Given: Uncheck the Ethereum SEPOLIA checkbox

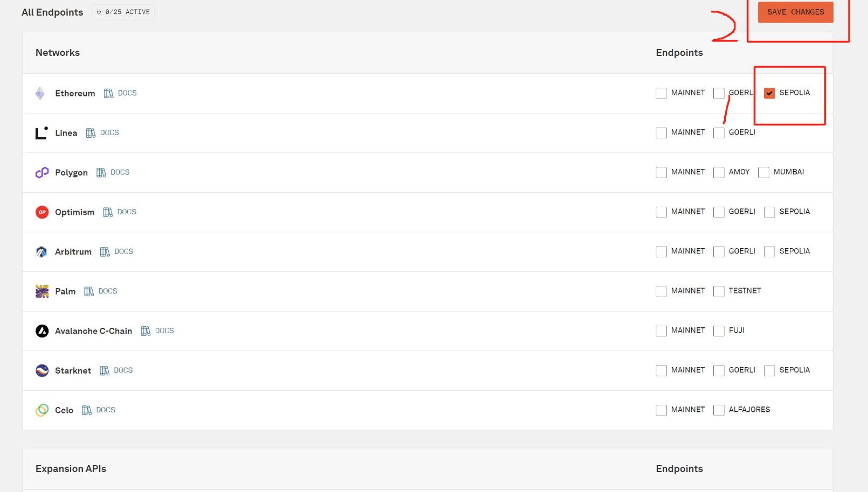Looking at the screenshot, I should tap(769, 93).
